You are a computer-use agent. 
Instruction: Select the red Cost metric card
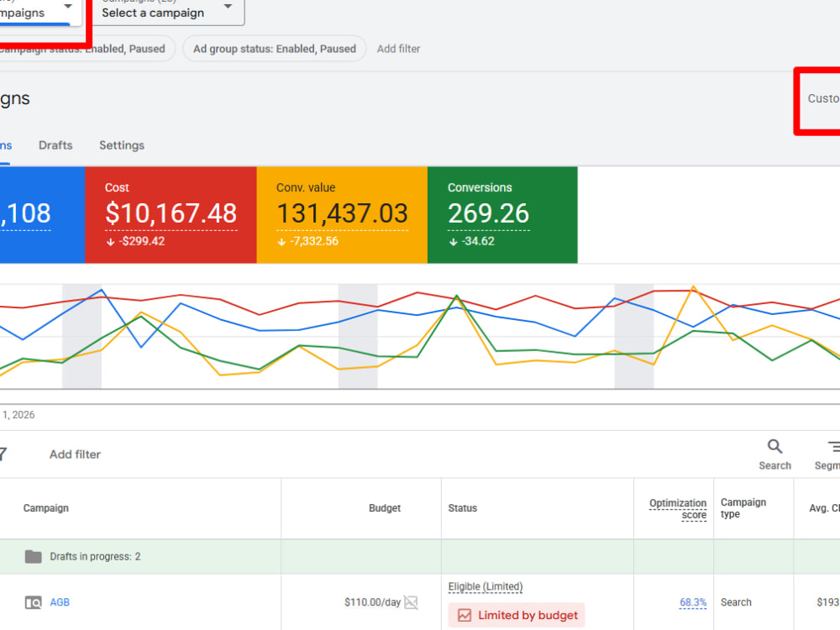pyautogui.click(x=171, y=215)
